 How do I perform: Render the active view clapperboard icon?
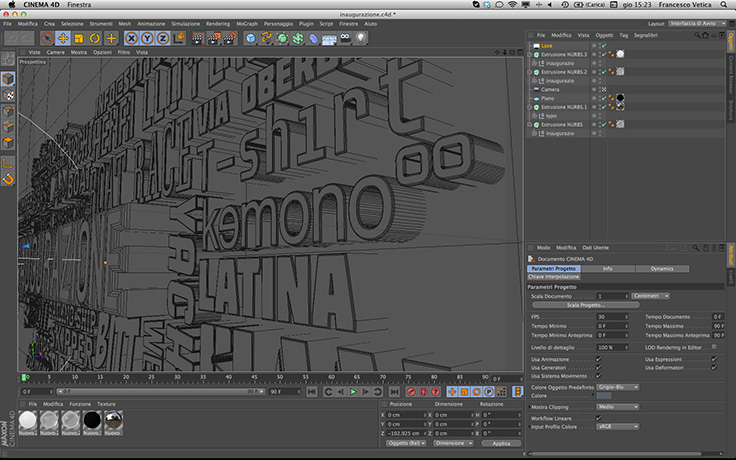pyautogui.click(x=198, y=38)
